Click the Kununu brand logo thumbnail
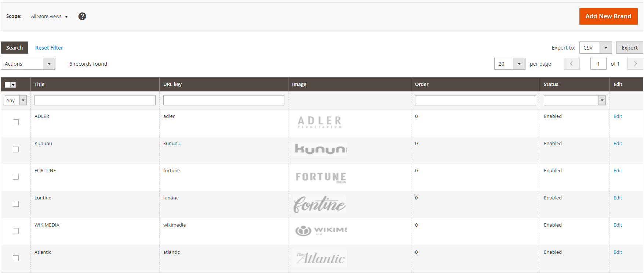Viewport: 644px width, 274px height. 320,149
